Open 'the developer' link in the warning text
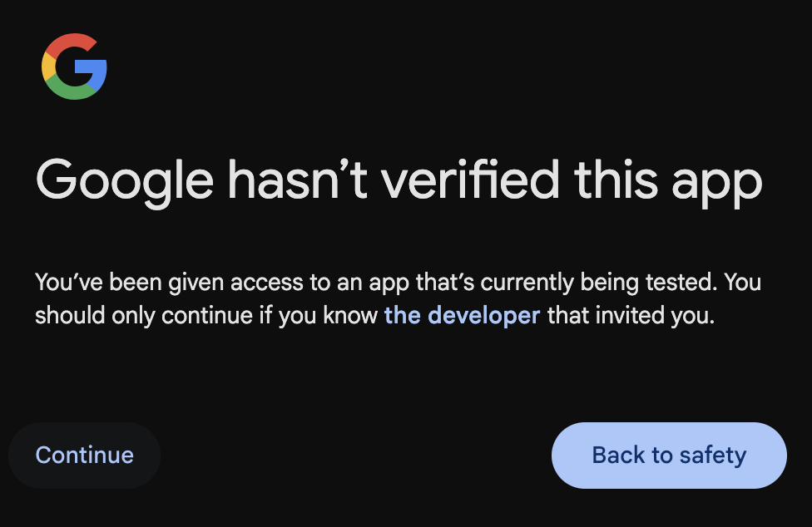The height and width of the screenshot is (527, 812). tap(461, 316)
